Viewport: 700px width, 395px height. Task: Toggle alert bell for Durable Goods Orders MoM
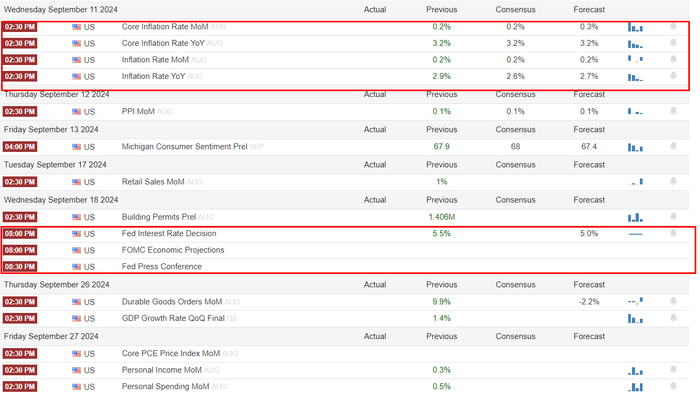[x=673, y=301]
